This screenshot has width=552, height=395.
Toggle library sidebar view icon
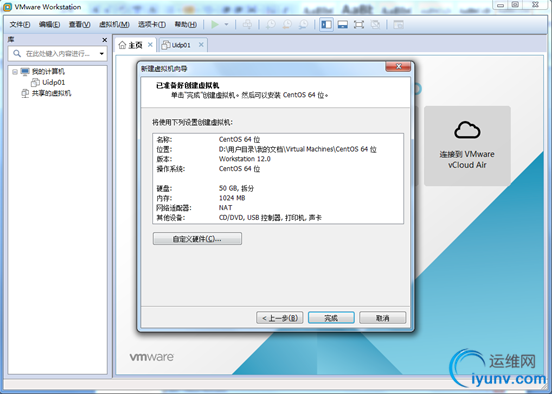(326, 24)
